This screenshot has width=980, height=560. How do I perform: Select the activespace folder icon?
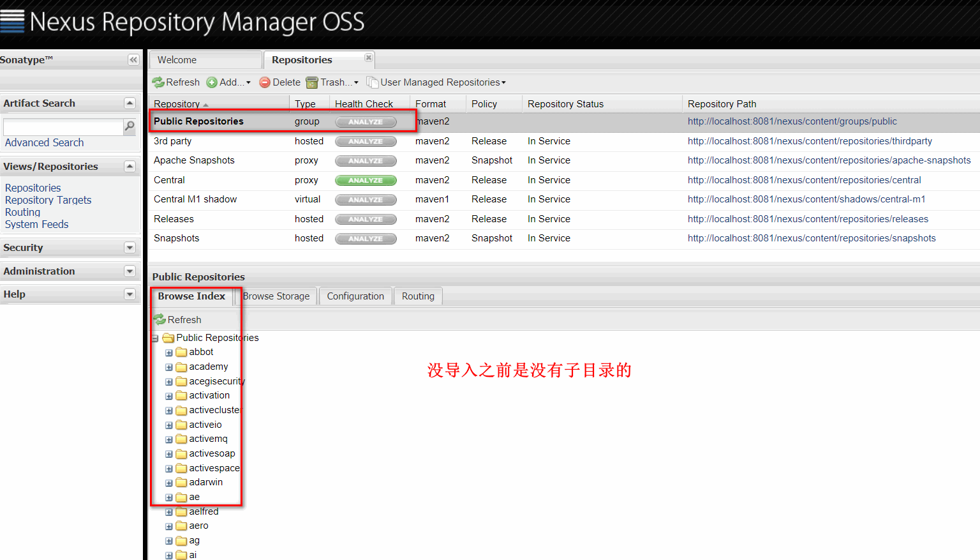pyautogui.click(x=181, y=468)
